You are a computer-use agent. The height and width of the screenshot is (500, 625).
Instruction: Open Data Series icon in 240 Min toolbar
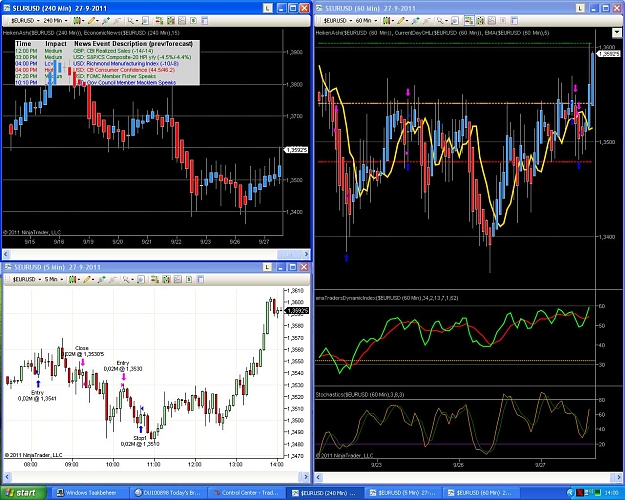[171, 20]
